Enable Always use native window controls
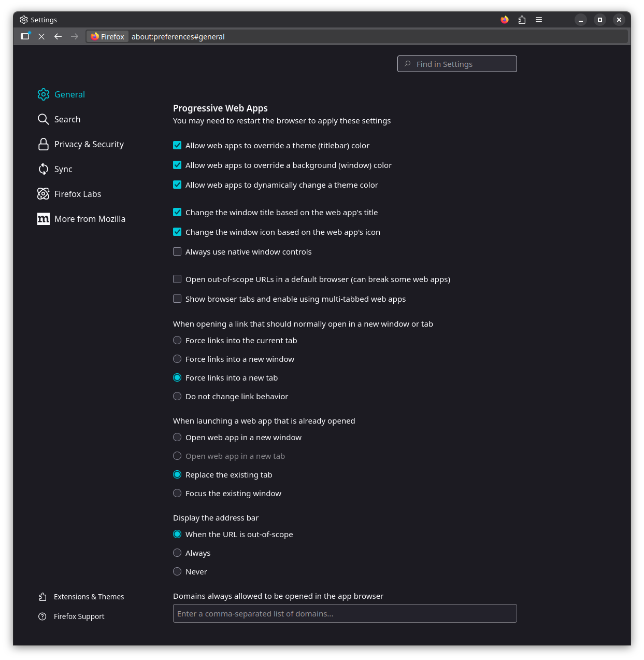This screenshot has width=644, height=660. tap(177, 251)
